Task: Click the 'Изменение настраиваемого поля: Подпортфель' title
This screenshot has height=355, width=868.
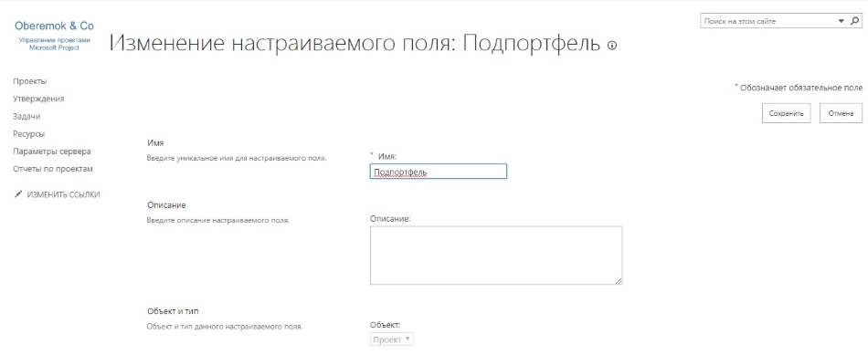Action: click(355, 43)
